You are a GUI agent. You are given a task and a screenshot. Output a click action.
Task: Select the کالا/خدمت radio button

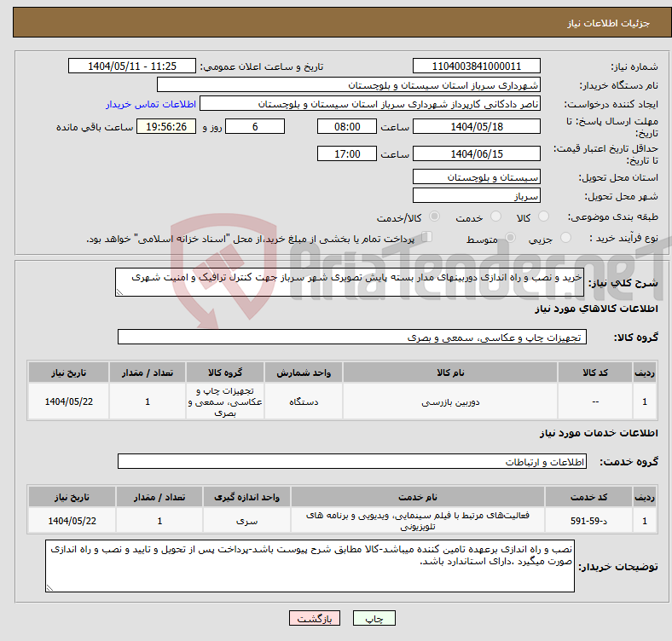435,217
